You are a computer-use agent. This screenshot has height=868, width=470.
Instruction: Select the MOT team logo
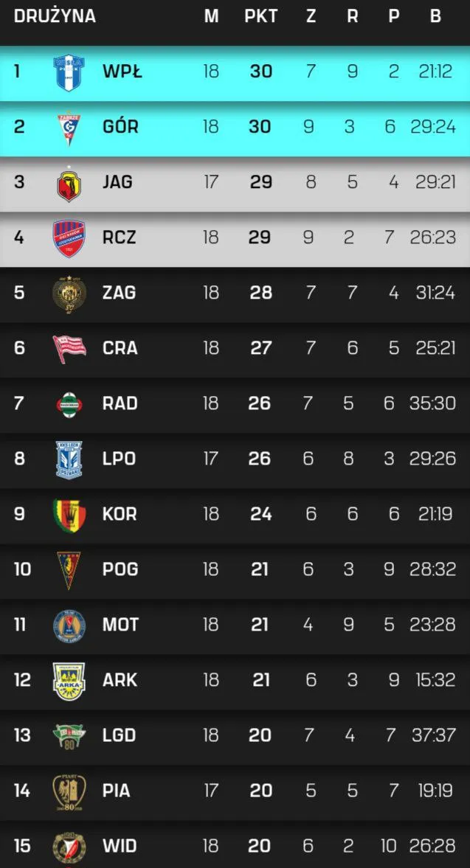tap(69, 625)
